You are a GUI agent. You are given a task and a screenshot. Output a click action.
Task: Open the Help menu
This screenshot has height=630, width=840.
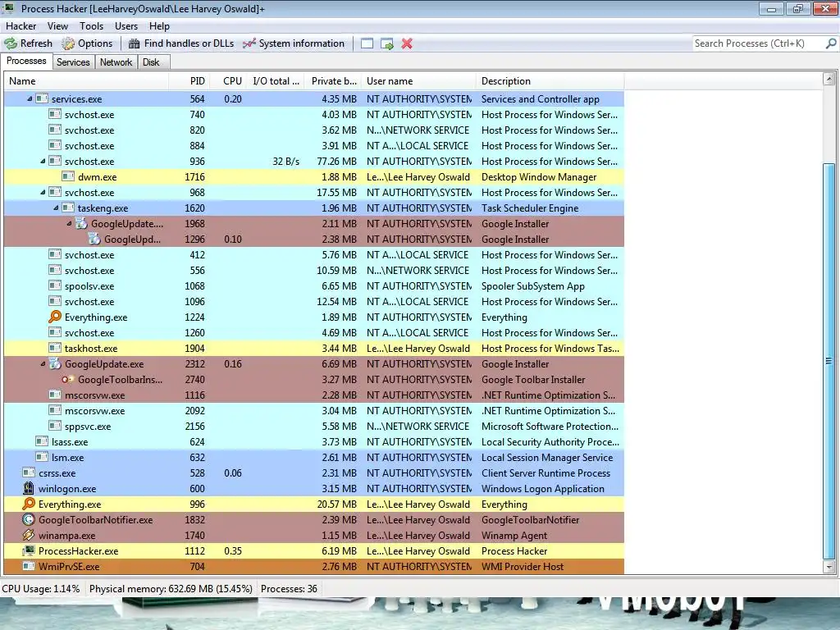click(x=159, y=25)
